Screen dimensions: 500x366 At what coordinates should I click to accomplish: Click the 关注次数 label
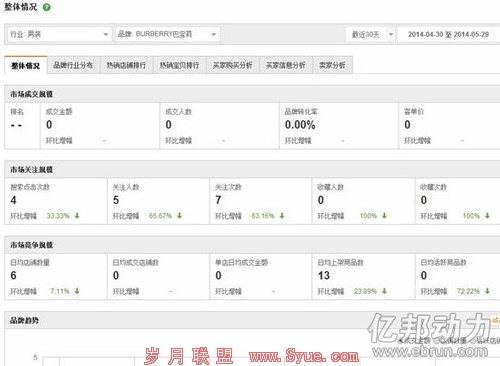tap(228, 187)
